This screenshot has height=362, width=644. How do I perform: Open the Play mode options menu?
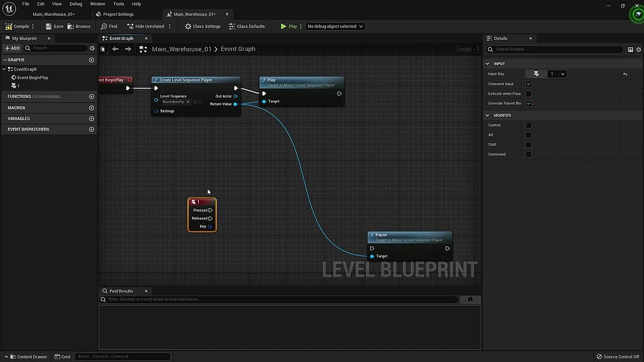(301, 26)
